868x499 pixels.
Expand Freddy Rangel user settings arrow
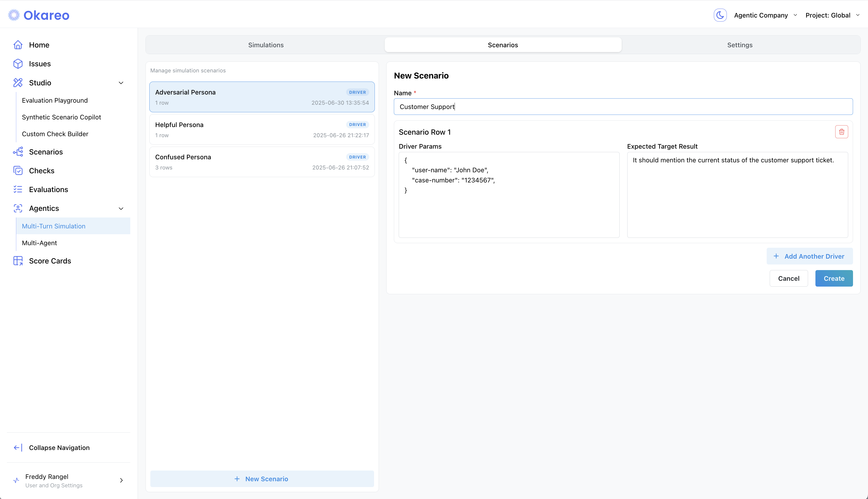(121, 480)
